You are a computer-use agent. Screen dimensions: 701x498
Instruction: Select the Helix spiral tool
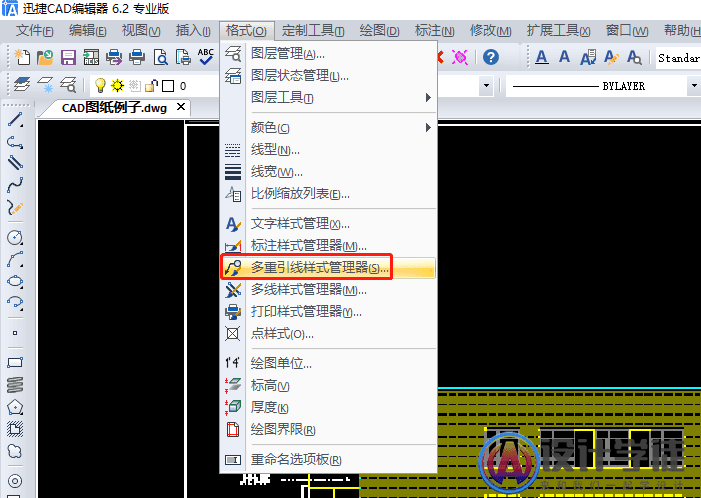[15, 385]
